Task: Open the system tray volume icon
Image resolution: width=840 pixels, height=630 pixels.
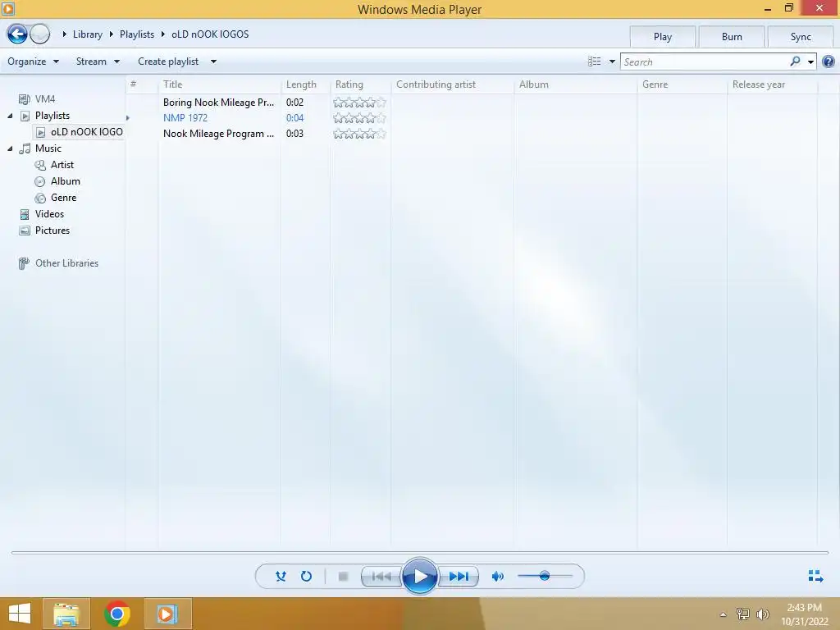Action: [763, 614]
